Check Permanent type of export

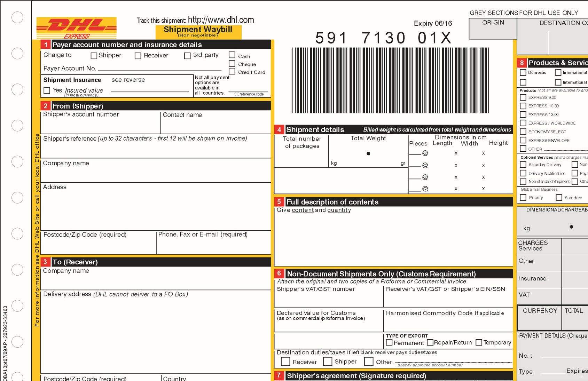[389, 343]
